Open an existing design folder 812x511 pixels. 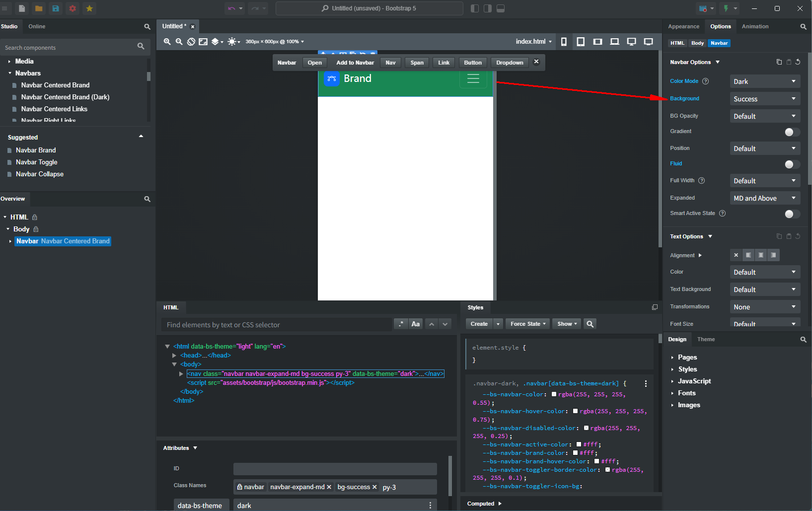39,8
